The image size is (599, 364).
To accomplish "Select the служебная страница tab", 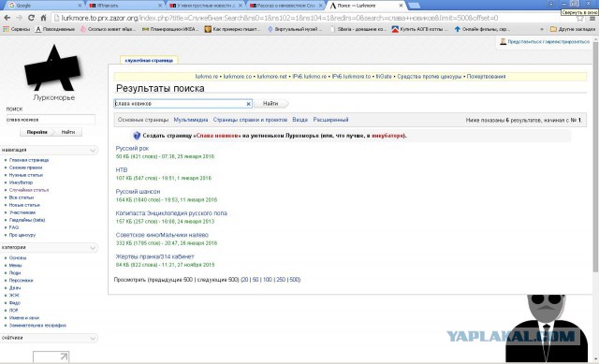I will [x=149, y=60].
